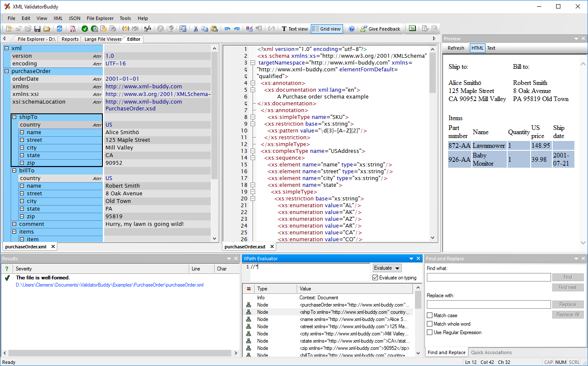Click the Paste clipboard icon
The width and height of the screenshot is (588, 366).
(x=214, y=29)
